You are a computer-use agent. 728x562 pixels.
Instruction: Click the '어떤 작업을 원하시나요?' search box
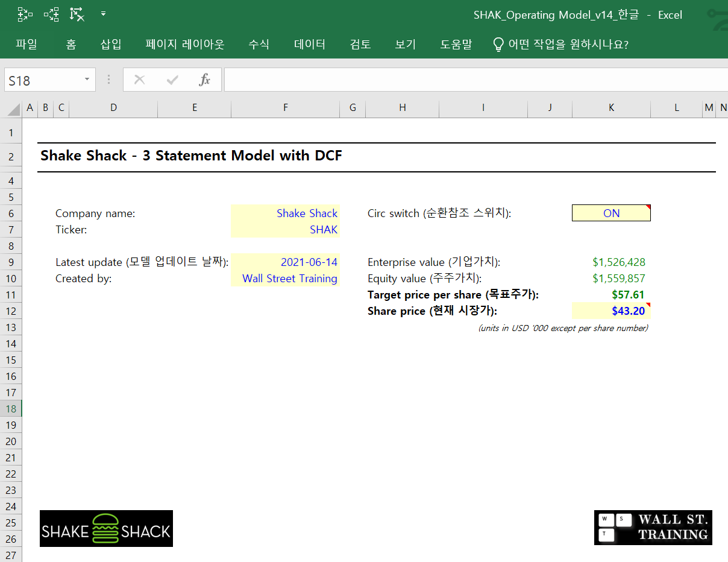pyautogui.click(x=561, y=44)
